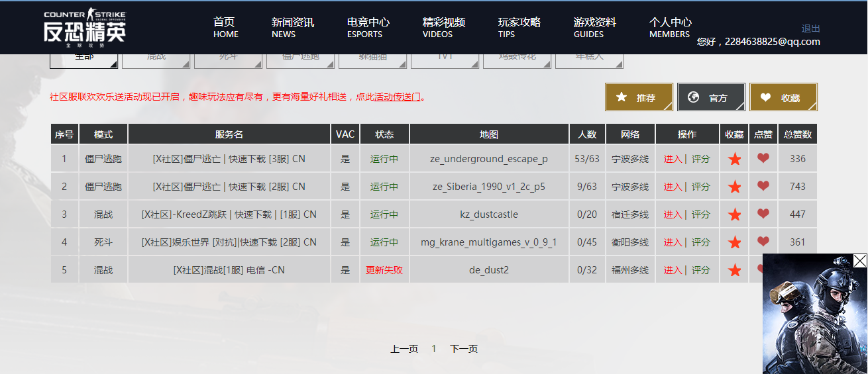Open 玩家攻略 TIPS menu

point(519,27)
